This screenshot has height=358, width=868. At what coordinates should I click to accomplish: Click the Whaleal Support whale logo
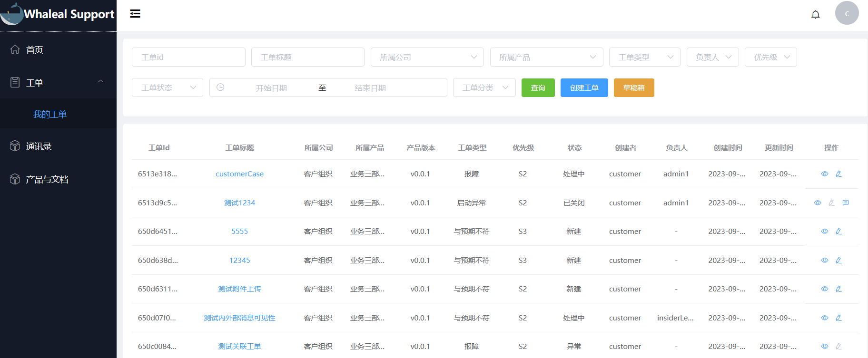pos(12,14)
